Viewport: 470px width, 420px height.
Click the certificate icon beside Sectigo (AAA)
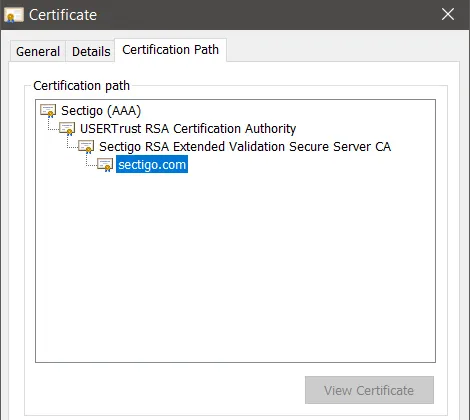[48, 111]
